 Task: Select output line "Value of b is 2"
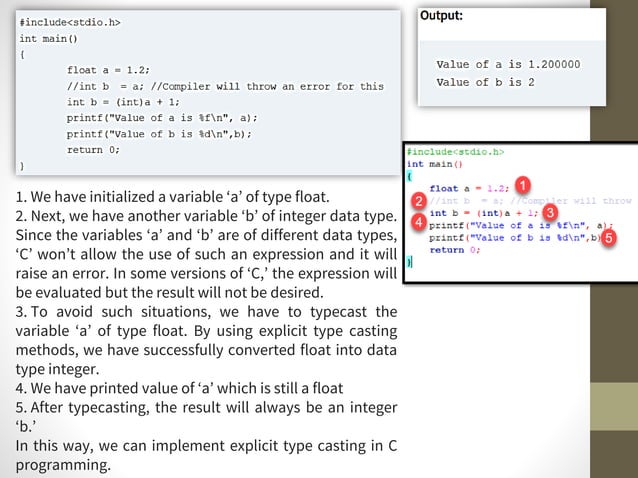click(x=485, y=82)
